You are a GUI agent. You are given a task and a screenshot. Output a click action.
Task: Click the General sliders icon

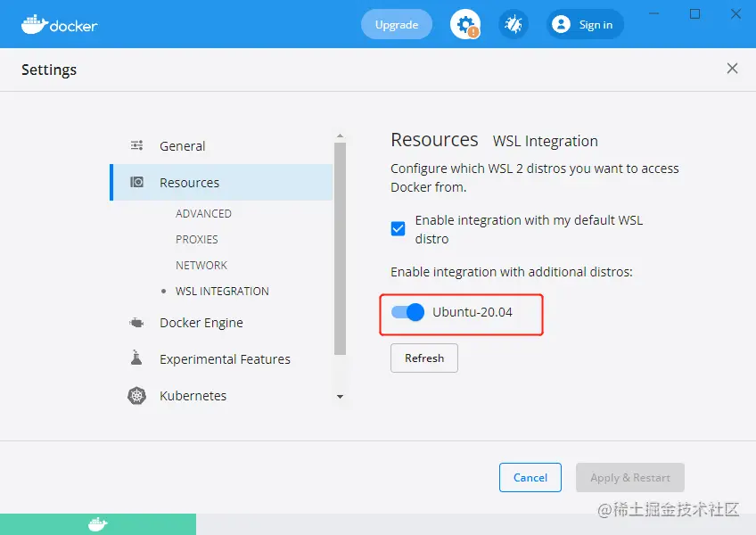(x=137, y=145)
